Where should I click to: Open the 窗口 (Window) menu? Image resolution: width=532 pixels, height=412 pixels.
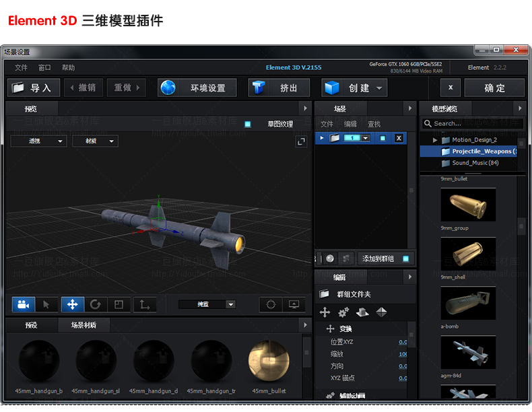click(44, 68)
